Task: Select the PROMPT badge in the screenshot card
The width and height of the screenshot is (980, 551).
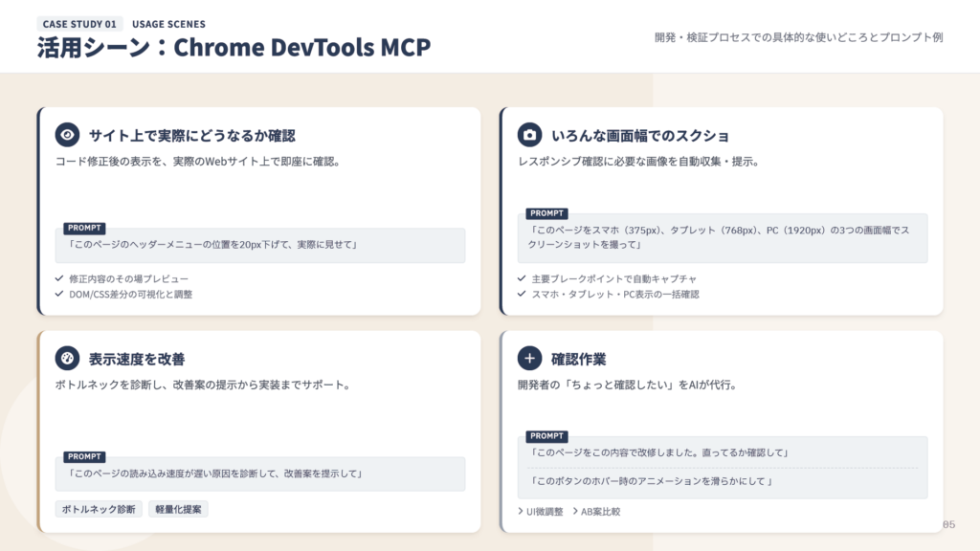Action: 547,213
